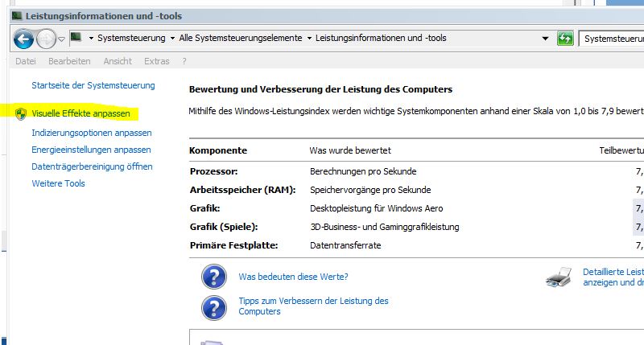Open Detaillierte Leistungsinformationen anzeigen link
The image size is (644, 345).
tap(613, 277)
